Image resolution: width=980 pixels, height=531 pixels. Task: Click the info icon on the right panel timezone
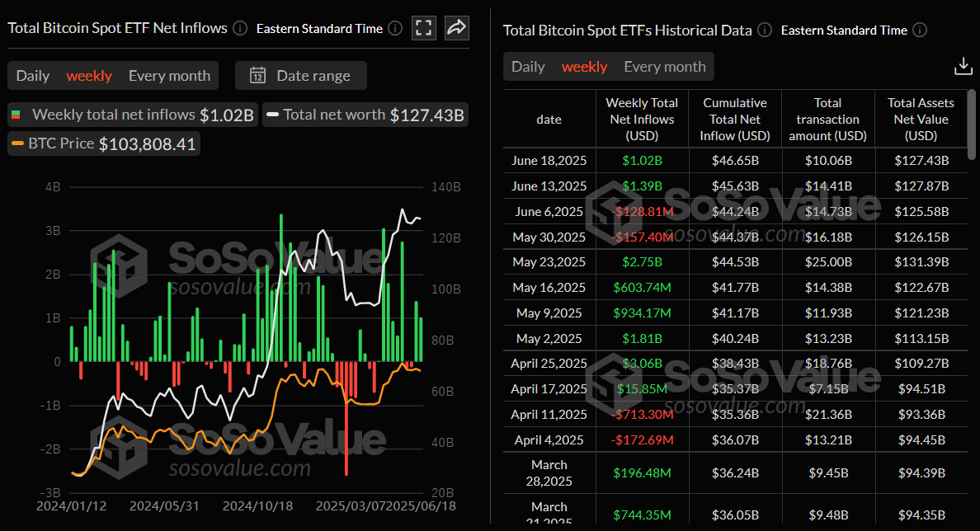(x=919, y=30)
